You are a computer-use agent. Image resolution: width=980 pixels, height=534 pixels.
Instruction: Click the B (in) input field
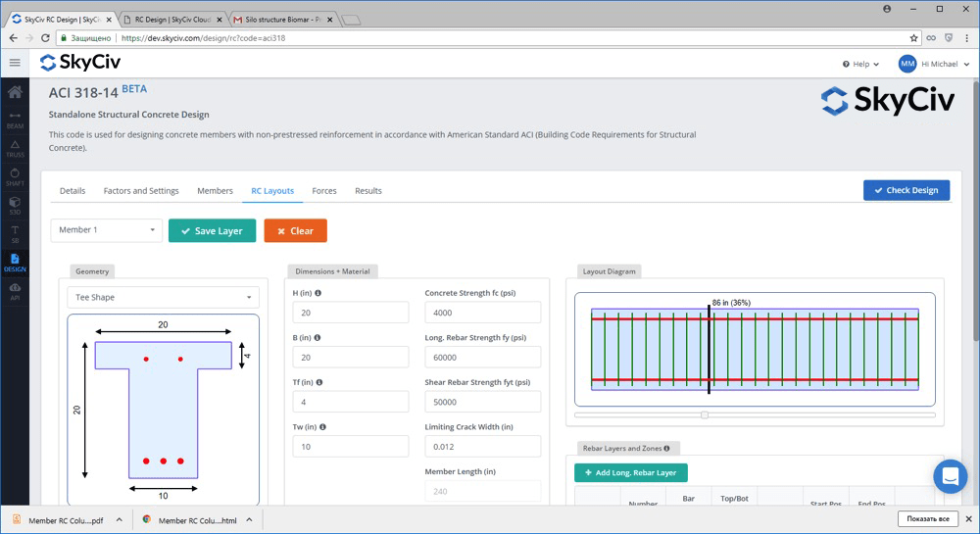coord(351,358)
